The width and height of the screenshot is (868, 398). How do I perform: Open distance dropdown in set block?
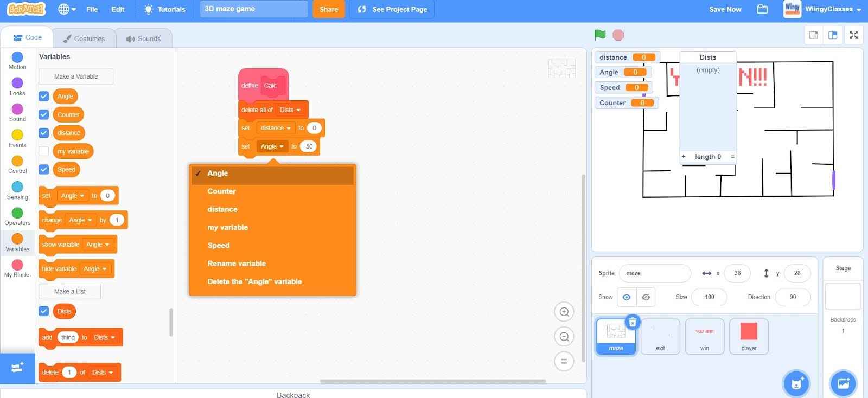click(276, 128)
